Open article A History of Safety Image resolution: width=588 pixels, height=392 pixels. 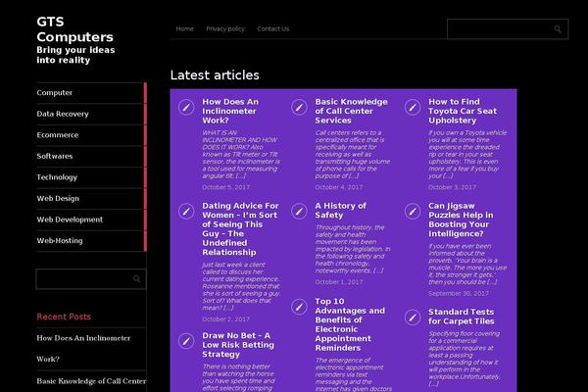340,211
